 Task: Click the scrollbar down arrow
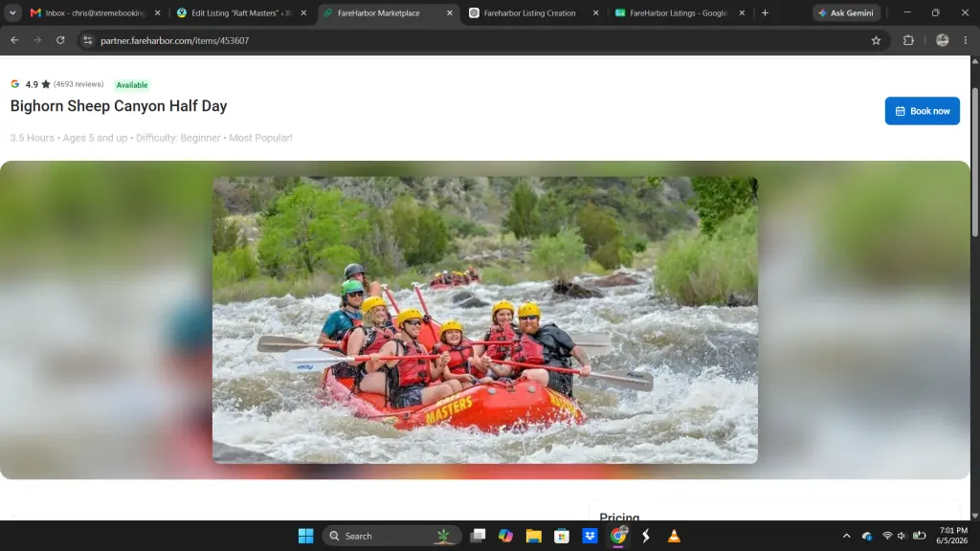pos(974,516)
